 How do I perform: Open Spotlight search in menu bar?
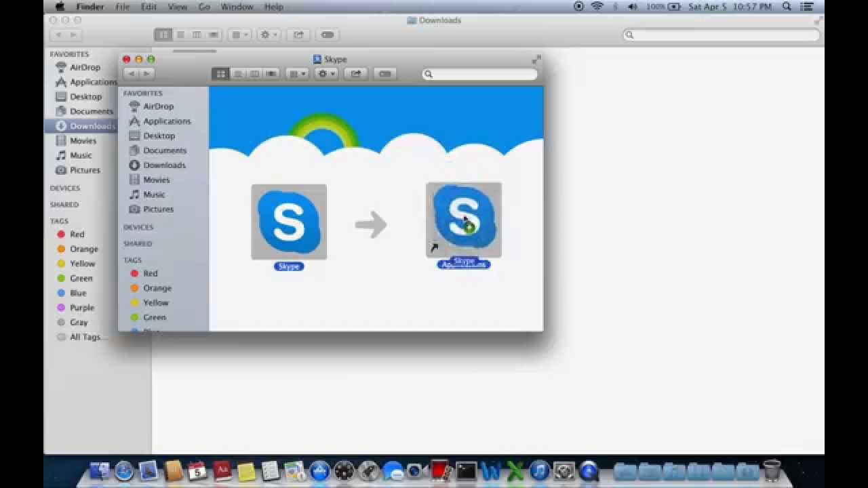pyautogui.click(x=787, y=7)
